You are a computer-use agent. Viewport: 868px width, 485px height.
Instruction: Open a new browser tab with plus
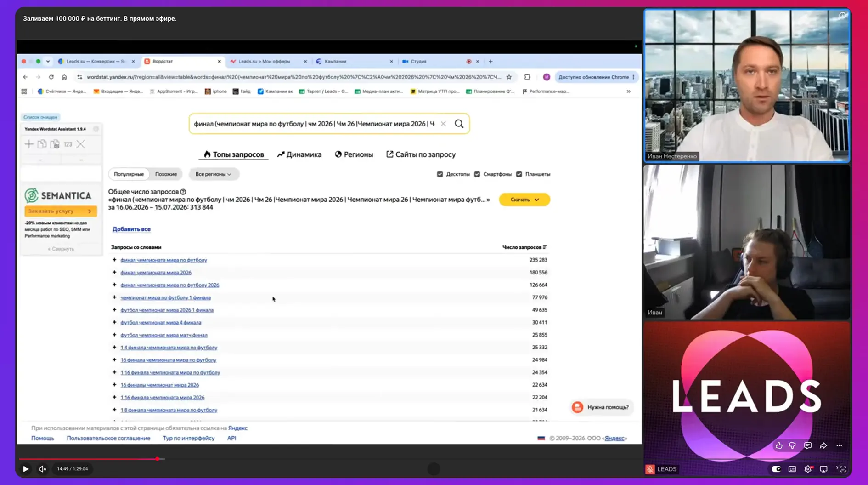click(490, 61)
